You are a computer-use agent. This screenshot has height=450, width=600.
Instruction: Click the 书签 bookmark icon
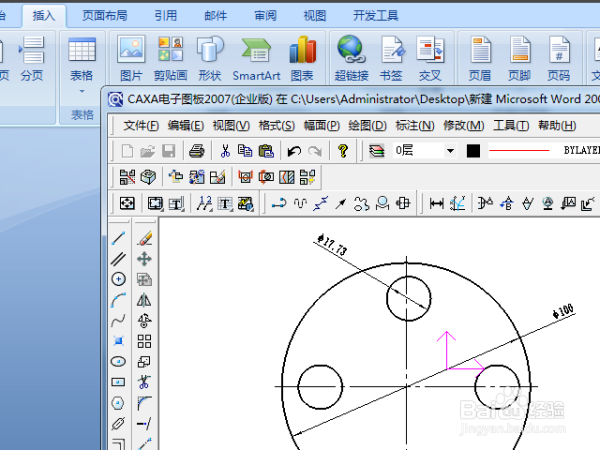[x=391, y=59]
